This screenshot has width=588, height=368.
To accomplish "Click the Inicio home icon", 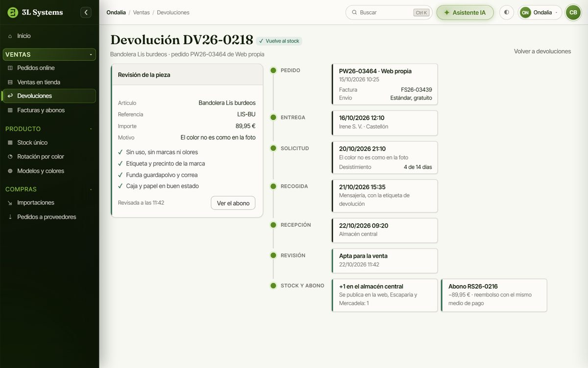I will (10, 36).
